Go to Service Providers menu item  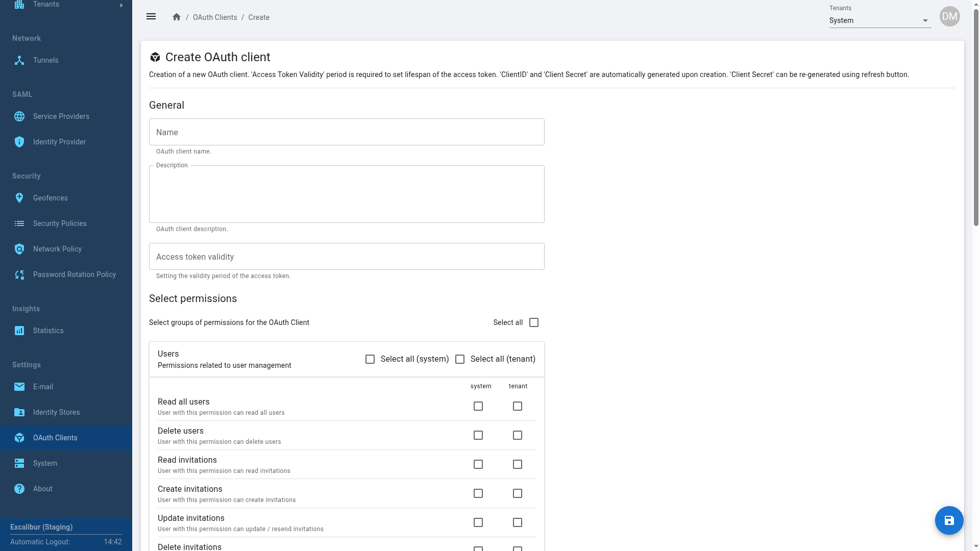tap(61, 116)
